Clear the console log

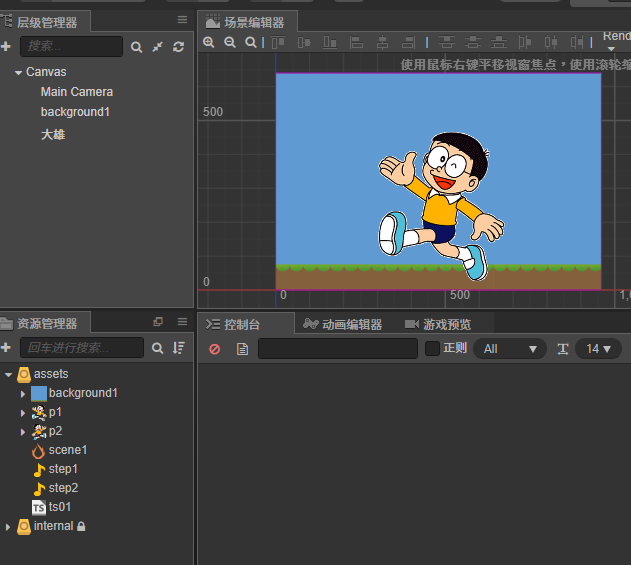(x=214, y=349)
